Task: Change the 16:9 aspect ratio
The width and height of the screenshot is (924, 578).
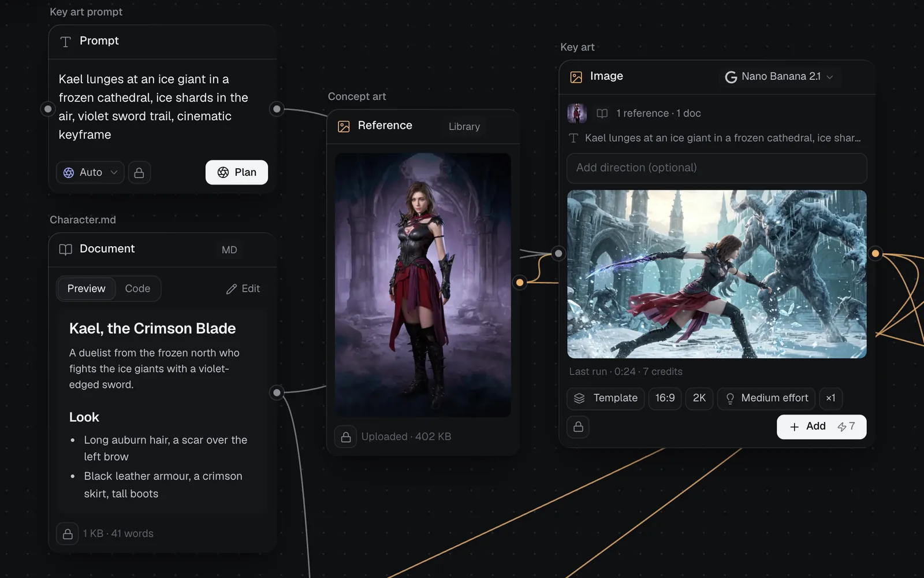Action: 665,398
